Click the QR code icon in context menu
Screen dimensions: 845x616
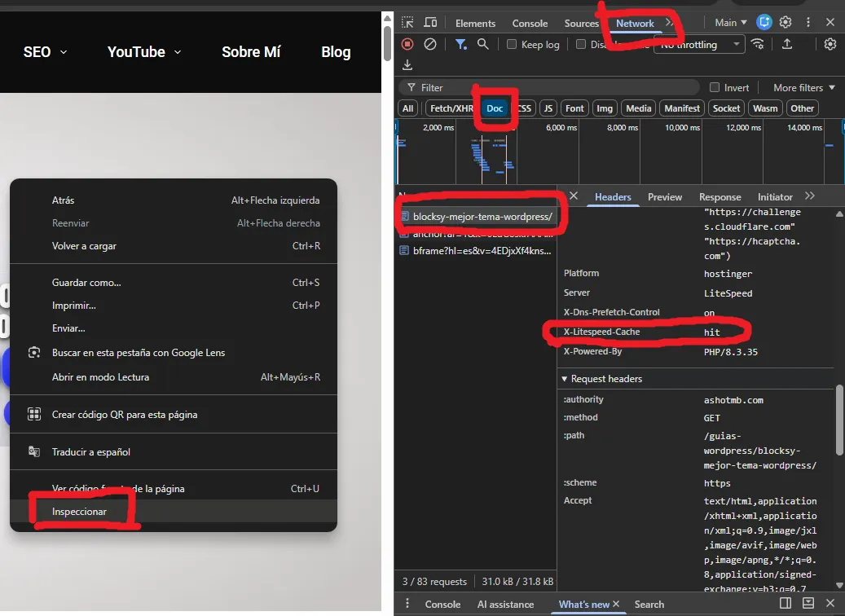(x=34, y=415)
